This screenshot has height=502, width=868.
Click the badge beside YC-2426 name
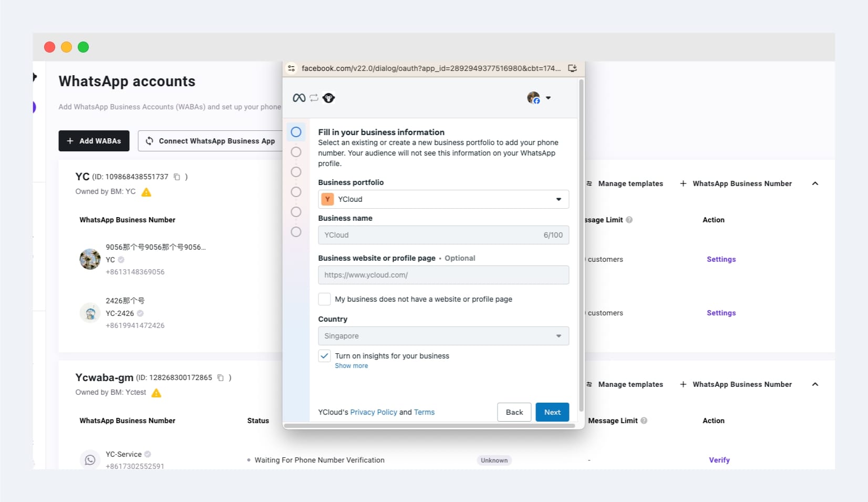[140, 313]
